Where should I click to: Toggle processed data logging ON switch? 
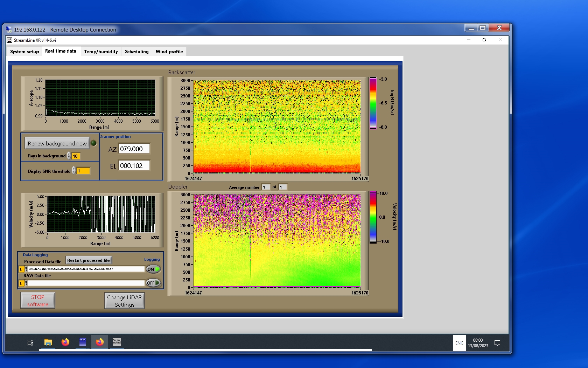pyautogui.click(x=153, y=269)
